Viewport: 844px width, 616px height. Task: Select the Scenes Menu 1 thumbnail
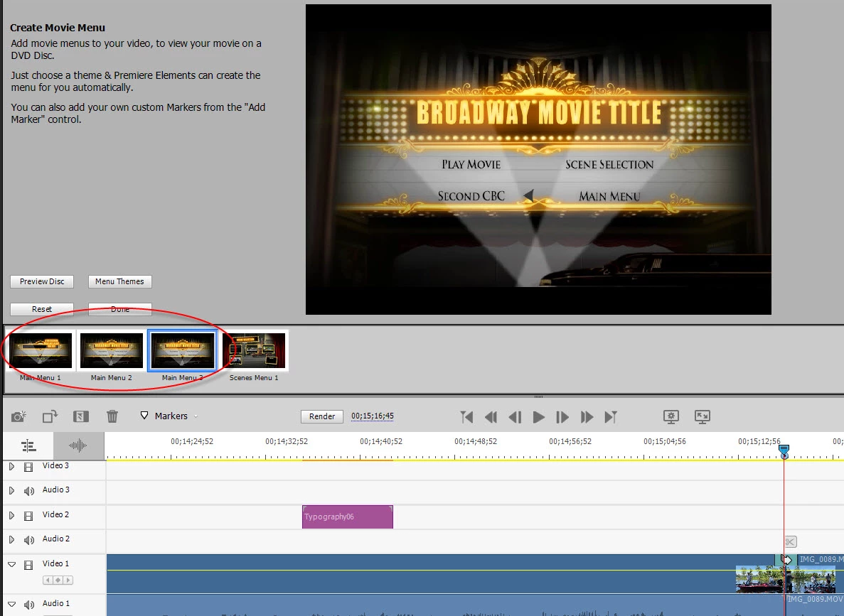[x=254, y=351]
